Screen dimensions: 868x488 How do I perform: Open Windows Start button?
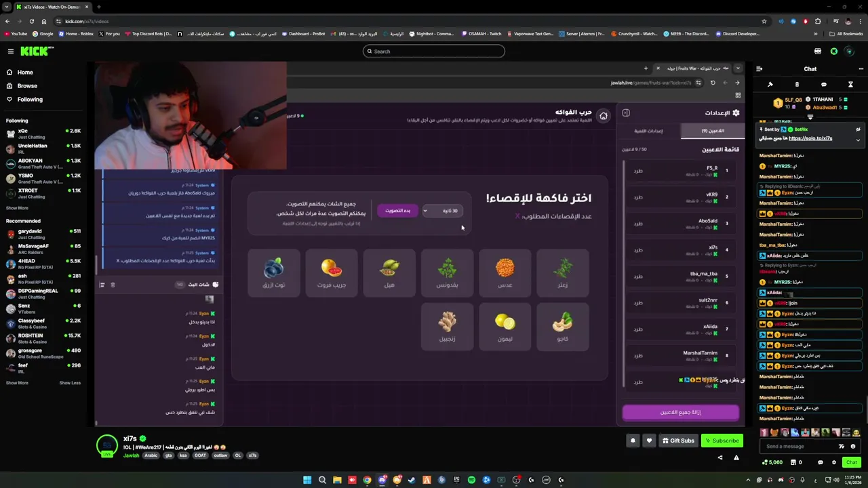point(307,480)
